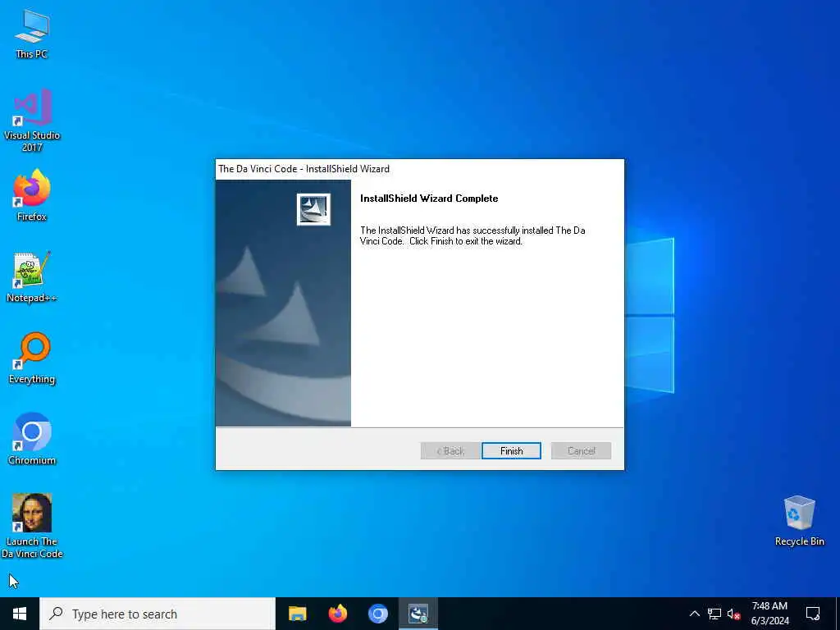
Task: Select the Notepad++ desktop shortcut
Action: click(32, 277)
